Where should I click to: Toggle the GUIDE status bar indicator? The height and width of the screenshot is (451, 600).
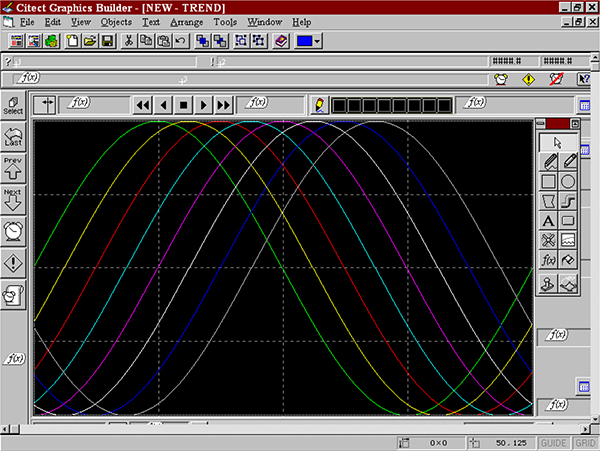[x=554, y=443]
